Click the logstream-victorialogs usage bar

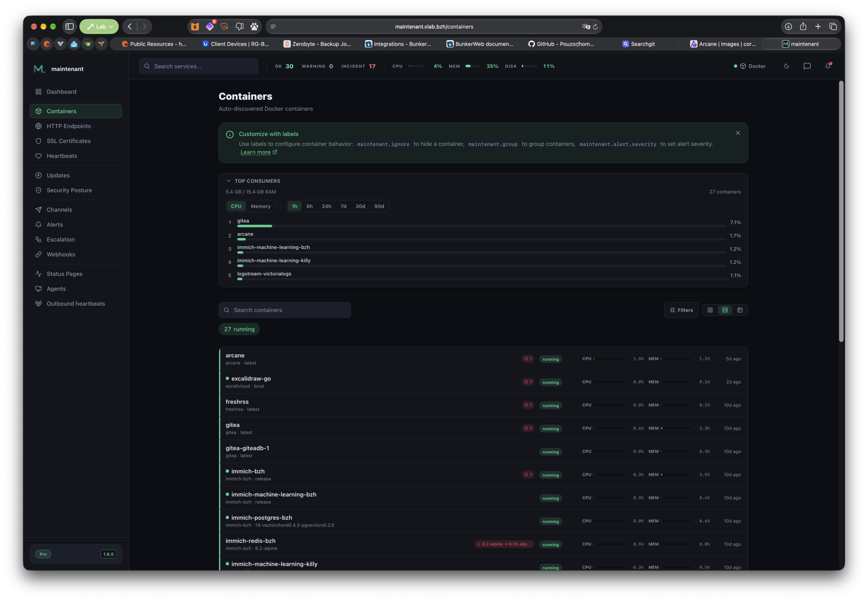pos(481,279)
